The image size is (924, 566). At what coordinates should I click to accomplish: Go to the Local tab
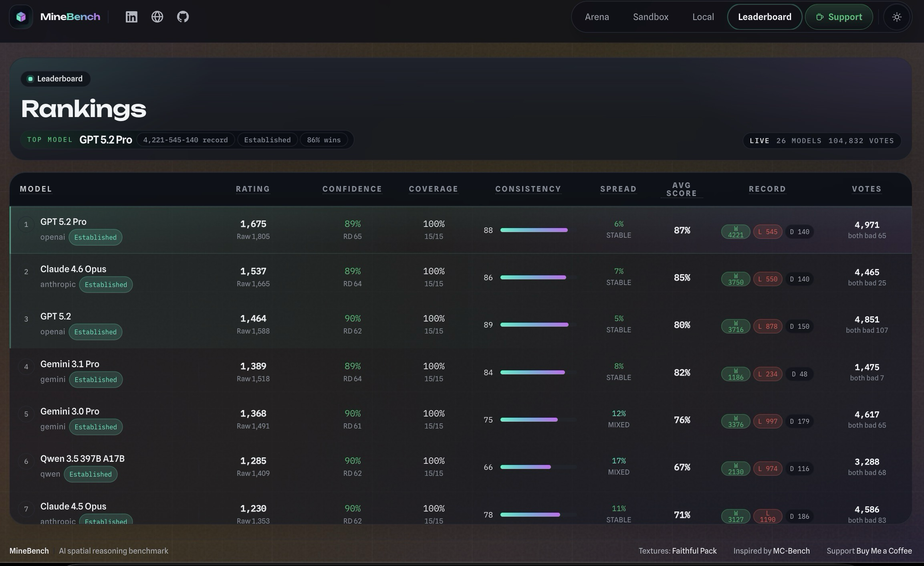703,17
